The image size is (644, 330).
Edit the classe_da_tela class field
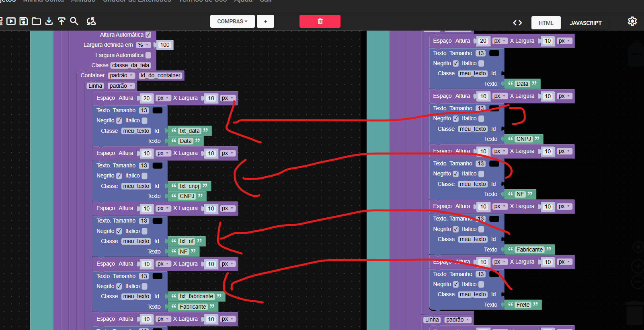[x=131, y=66]
